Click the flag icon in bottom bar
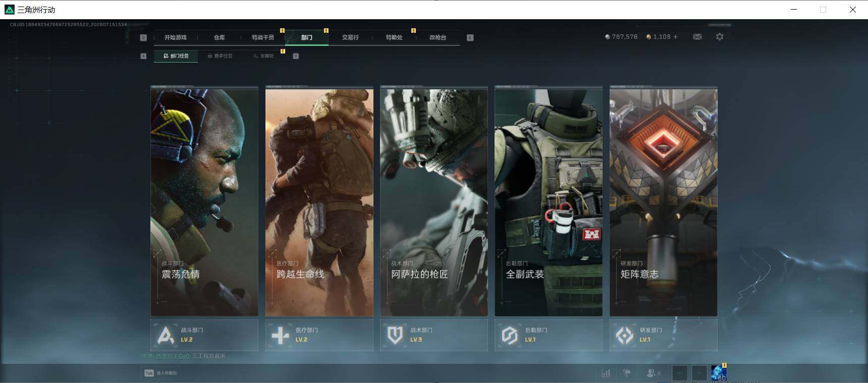Screen dimensions: 868x383 [x=627, y=373]
